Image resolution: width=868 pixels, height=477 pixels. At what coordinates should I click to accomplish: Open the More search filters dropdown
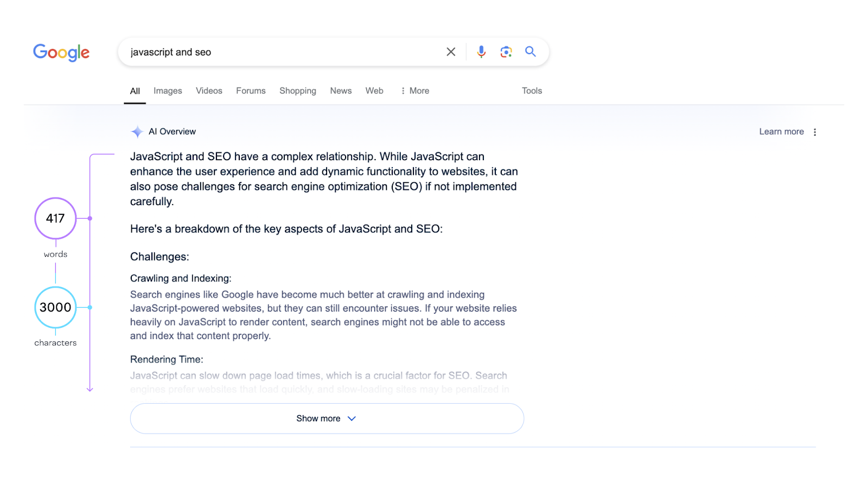pos(415,91)
